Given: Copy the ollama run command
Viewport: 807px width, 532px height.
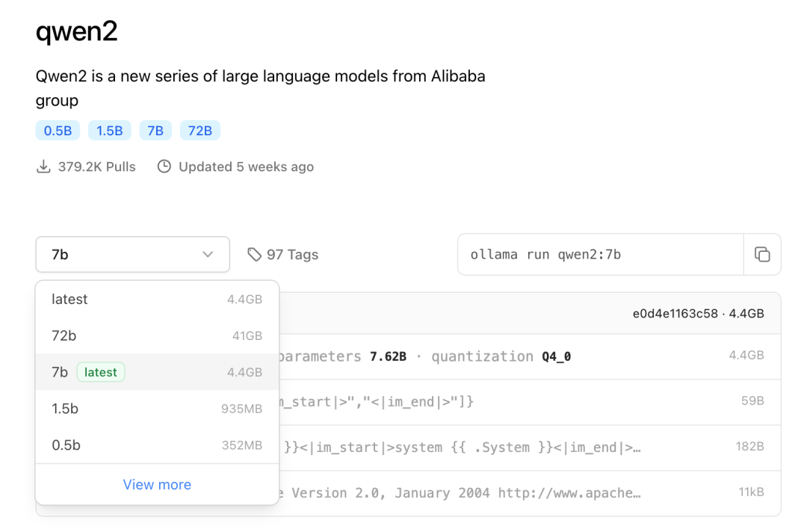Looking at the screenshot, I should pyautogui.click(x=762, y=255).
